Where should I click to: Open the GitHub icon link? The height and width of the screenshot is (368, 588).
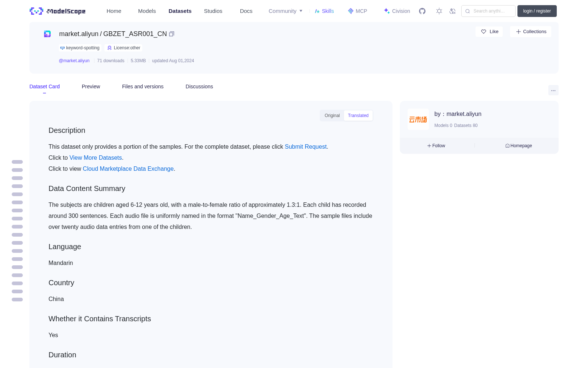tap(422, 11)
